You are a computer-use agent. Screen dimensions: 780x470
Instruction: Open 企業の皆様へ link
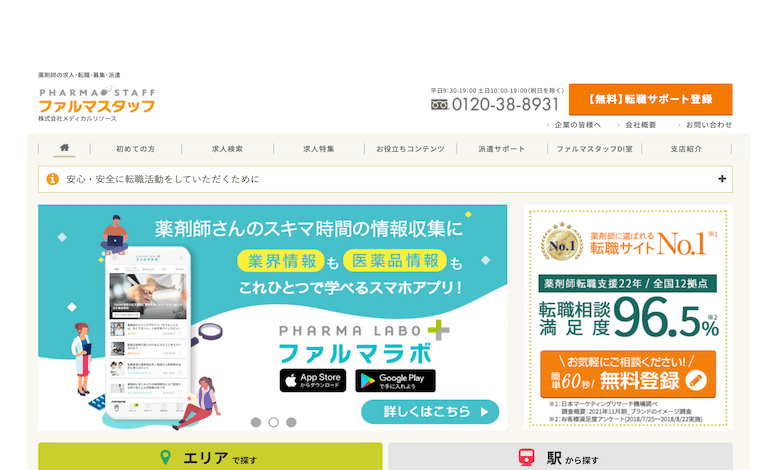[x=577, y=125]
